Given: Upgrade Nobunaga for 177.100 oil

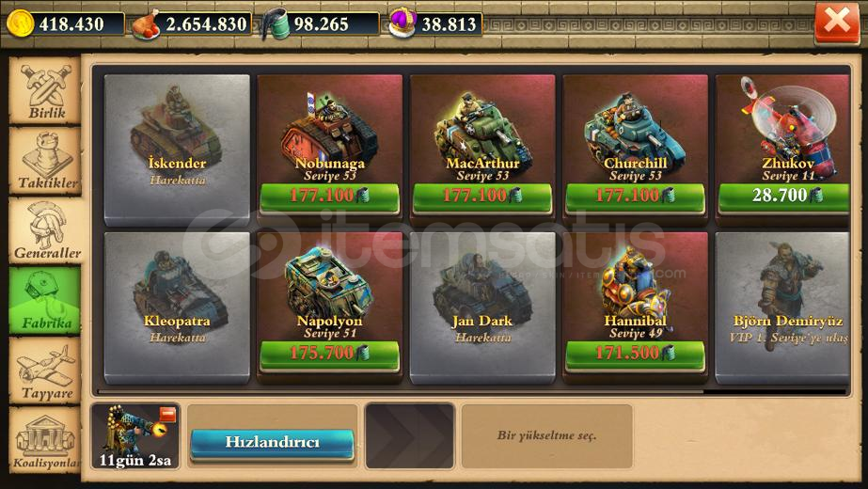Looking at the screenshot, I should pos(329,197).
